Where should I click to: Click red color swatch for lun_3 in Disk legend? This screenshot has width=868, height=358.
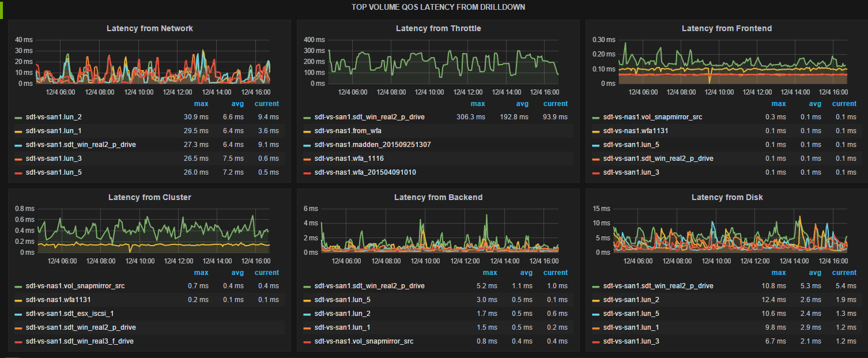596,341
